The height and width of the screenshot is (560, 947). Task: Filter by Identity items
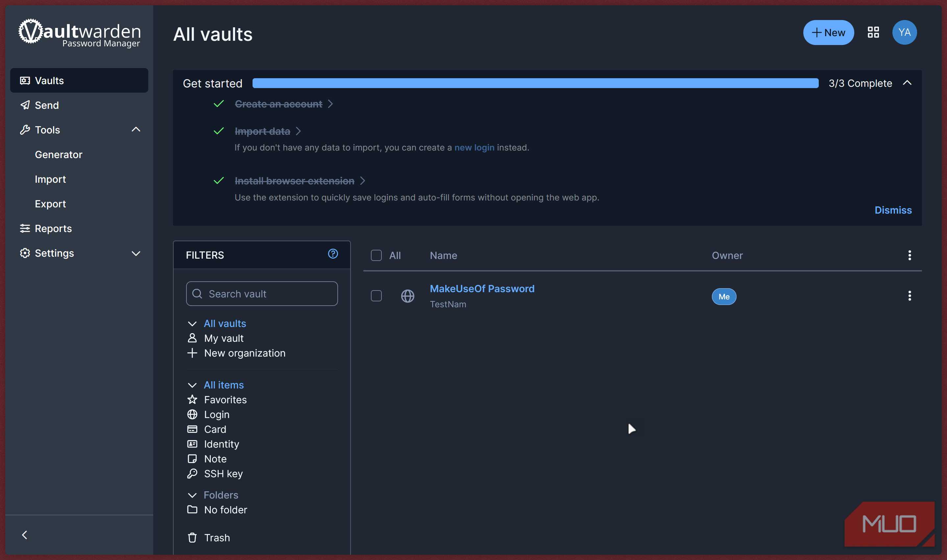221,444
